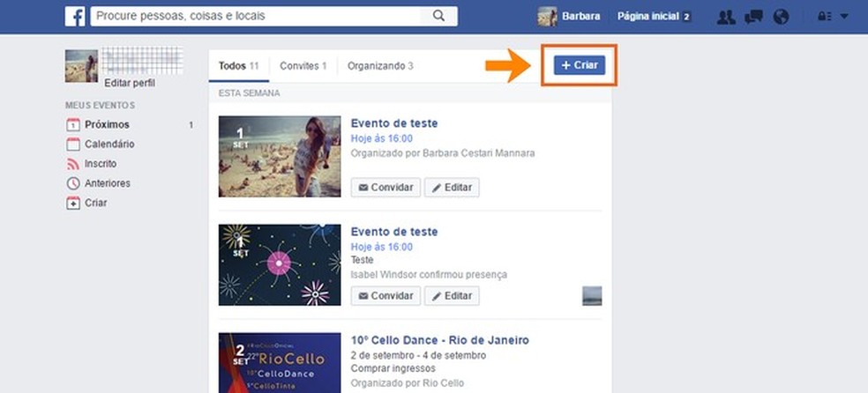Screen dimensions: 868x393
Task: Click 'Organizado por Rio Cello' text
Action: [x=408, y=383]
